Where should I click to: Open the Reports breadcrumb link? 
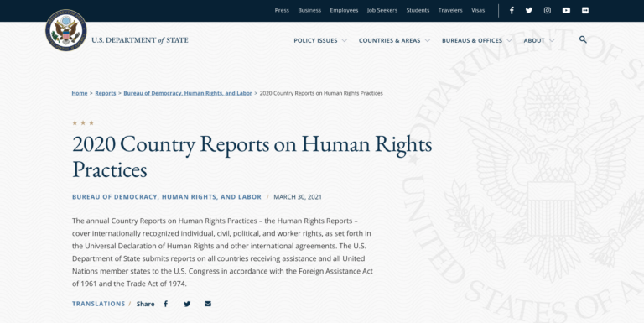(x=106, y=93)
